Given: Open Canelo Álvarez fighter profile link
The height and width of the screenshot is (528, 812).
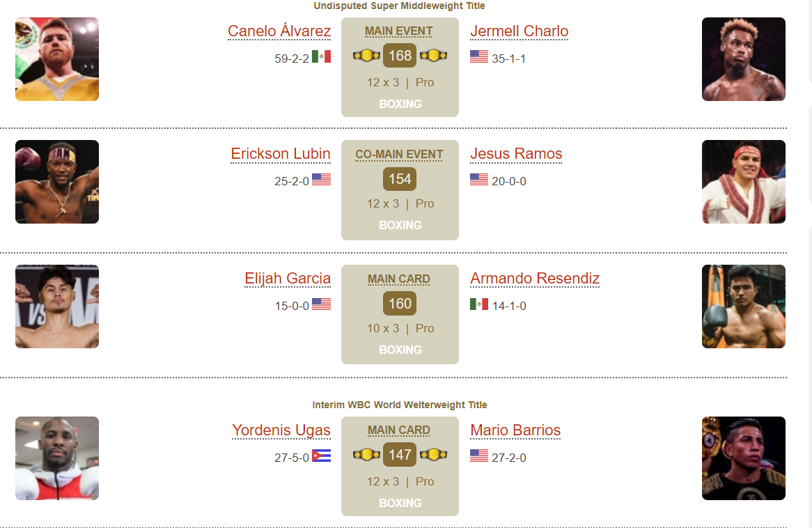Looking at the screenshot, I should tap(279, 31).
